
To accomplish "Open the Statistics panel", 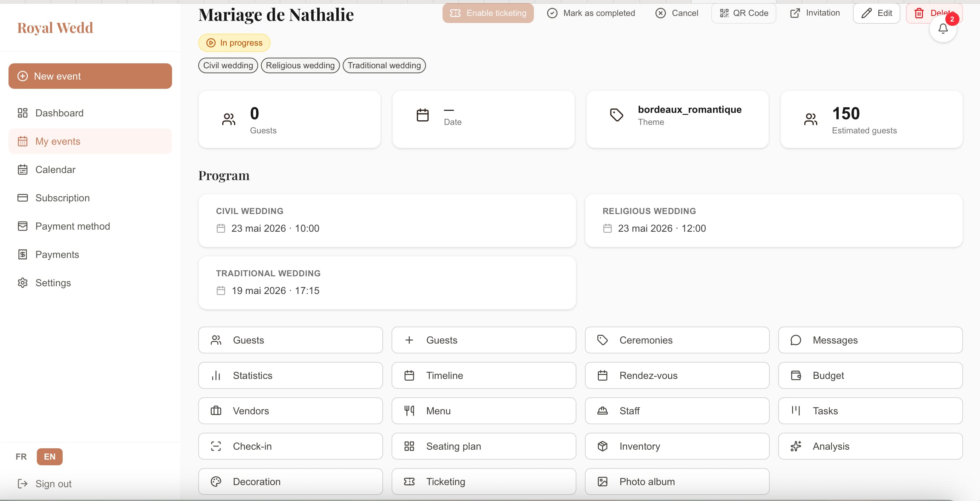I will [x=290, y=375].
